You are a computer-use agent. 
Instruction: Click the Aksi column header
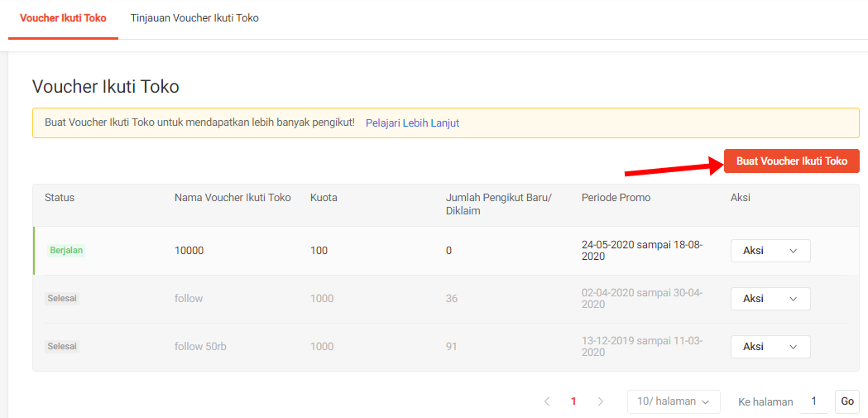coord(741,198)
